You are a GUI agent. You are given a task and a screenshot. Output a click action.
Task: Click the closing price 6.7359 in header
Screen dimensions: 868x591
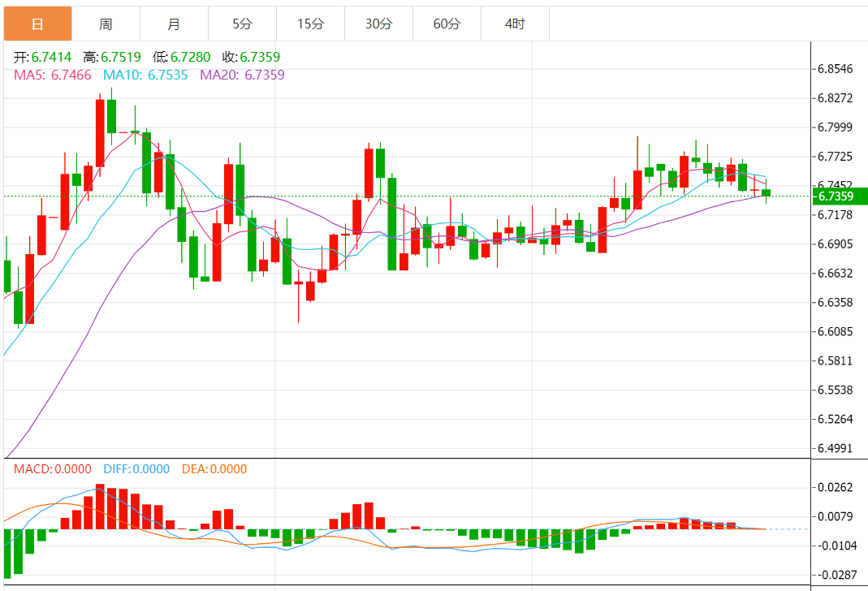pos(260,57)
